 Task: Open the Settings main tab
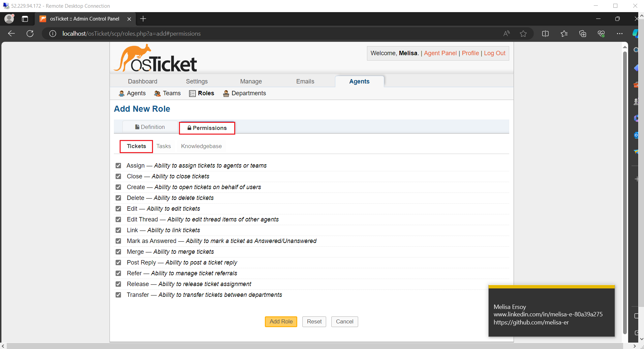tap(197, 81)
